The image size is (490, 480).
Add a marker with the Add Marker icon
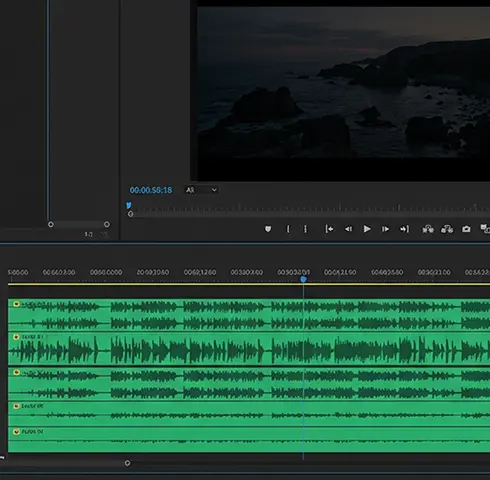(x=268, y=229)
